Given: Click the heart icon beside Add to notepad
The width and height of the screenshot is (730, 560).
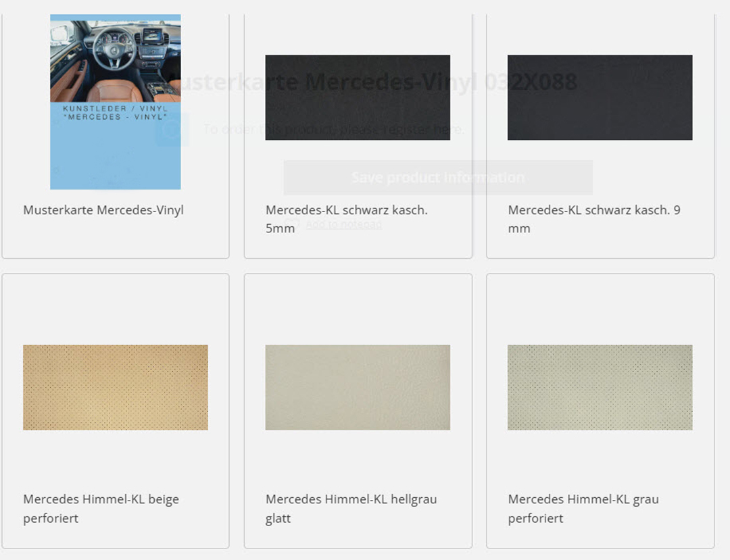Looking at the screenshot, I should point(293,224).
